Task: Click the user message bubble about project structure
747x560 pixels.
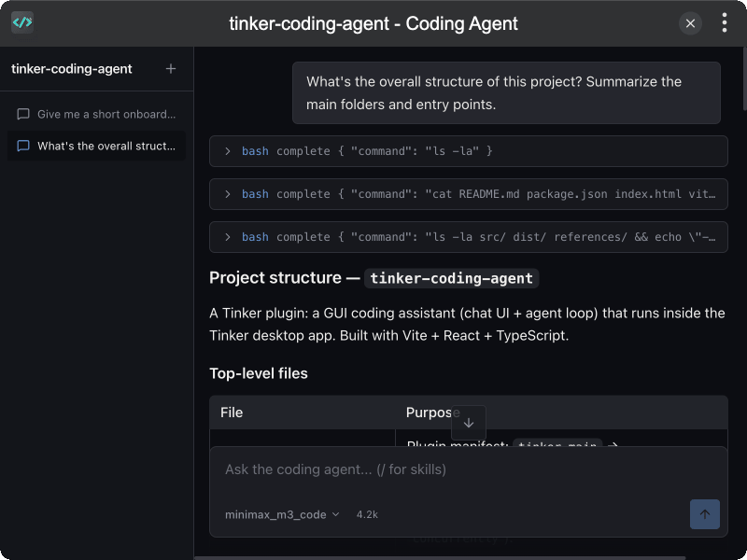Action: pyautogui.click(x=506, y=92)
